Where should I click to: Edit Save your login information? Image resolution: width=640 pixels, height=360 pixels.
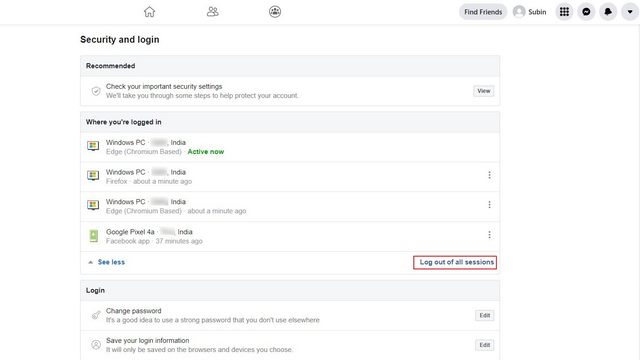click(484, 345)
